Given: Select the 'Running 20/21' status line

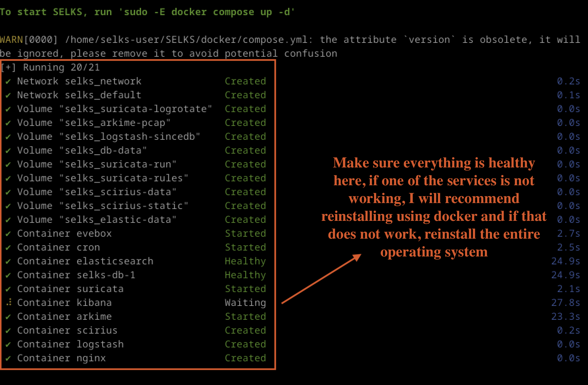Looking at the screenshot, I should (61, 68).
